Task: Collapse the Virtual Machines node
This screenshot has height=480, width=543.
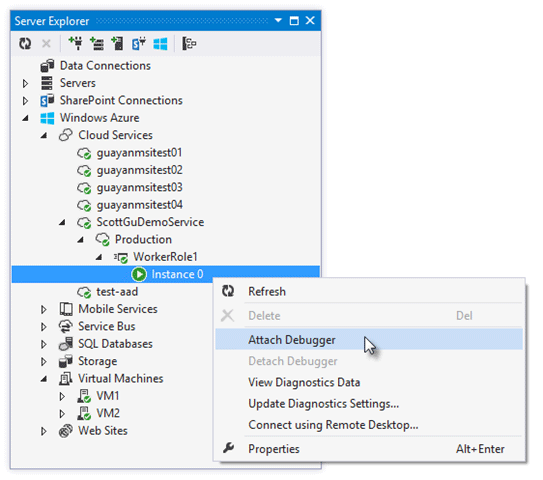Action: 44,379
